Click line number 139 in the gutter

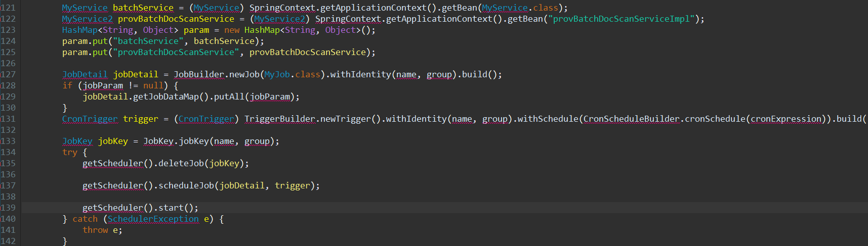pos(8,208)
